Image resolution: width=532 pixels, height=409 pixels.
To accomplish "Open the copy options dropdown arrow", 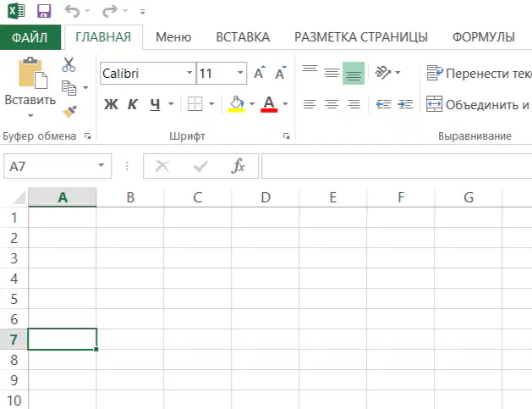I will [x=85, y=88].
